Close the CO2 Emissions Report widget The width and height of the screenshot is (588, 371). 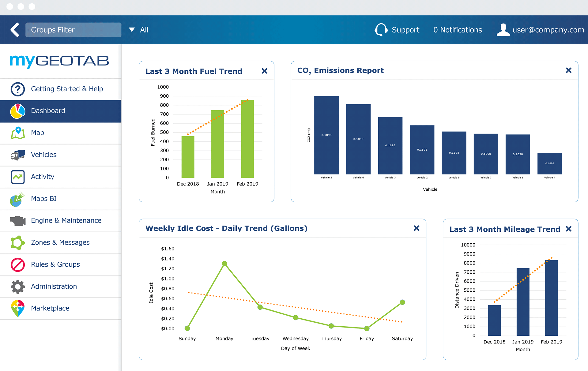tap(568, 70)
